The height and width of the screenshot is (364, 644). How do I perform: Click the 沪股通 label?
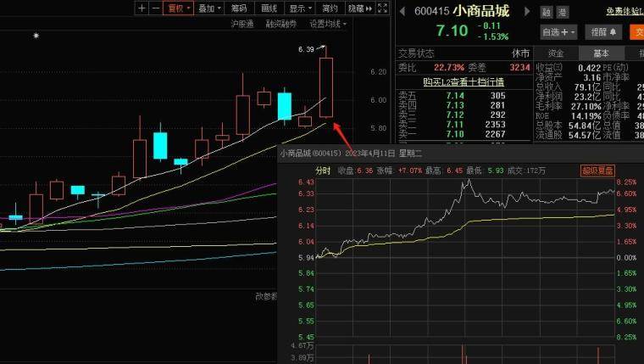pos(242,24)
